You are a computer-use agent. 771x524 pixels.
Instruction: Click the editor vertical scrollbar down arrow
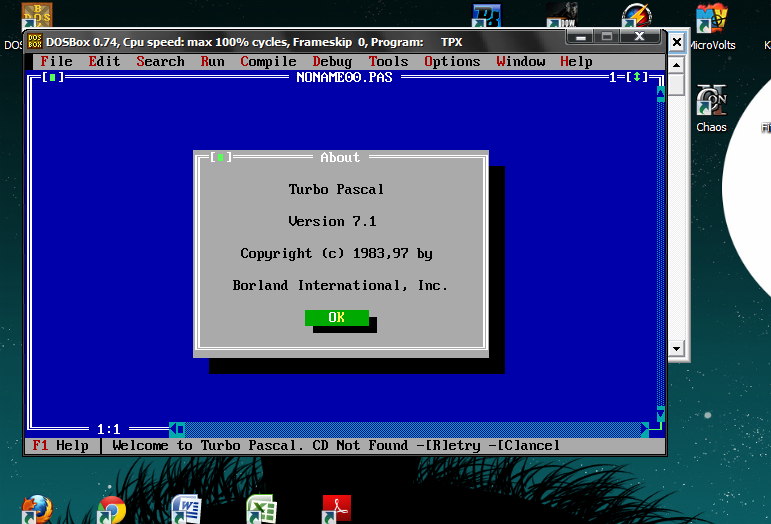[660, 414]
